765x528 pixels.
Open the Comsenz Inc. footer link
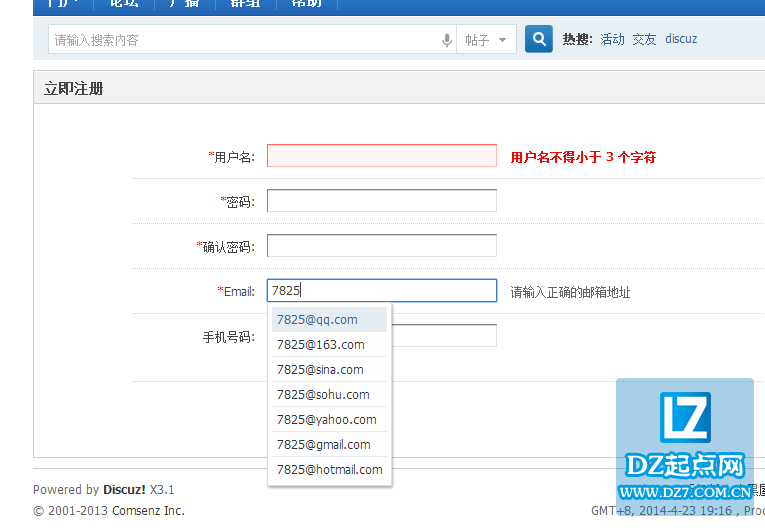148,511
